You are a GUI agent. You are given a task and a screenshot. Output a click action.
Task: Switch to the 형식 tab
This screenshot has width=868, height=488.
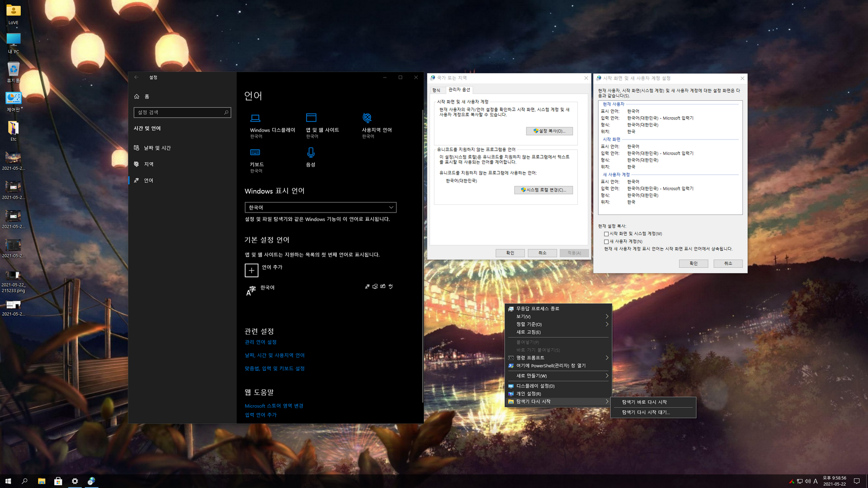[x=436, y=90]
